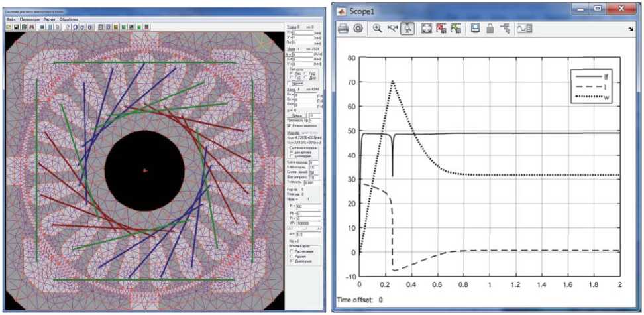The width and height of the screenshot is (644, 315).
Task: Click the yellow Open file icon
Action: click(x=8, y=27)
